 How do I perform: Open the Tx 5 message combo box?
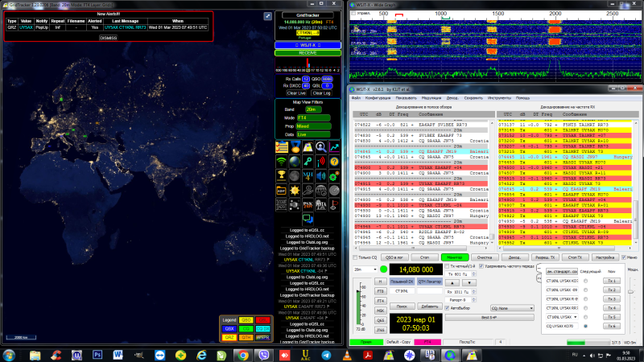[561, 317]
